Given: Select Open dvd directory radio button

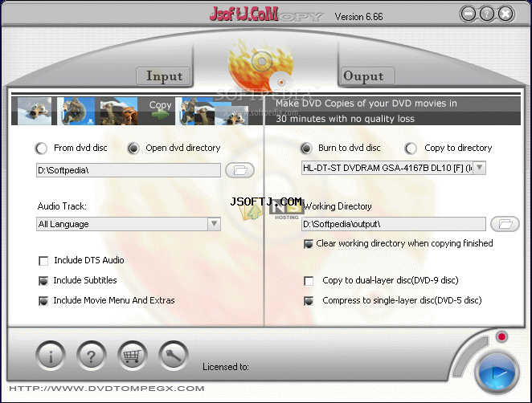Looking at the screenshot, I should coord(133,149).
